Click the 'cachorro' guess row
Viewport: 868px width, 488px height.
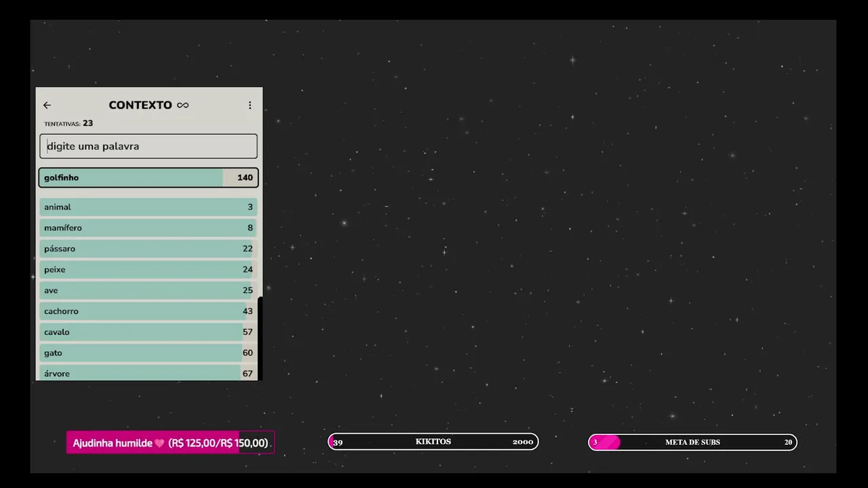149,311
